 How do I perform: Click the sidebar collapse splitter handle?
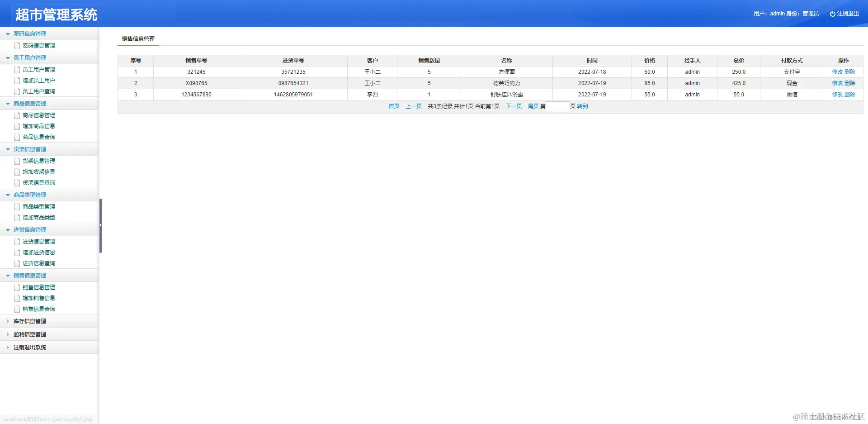point(100,225)
